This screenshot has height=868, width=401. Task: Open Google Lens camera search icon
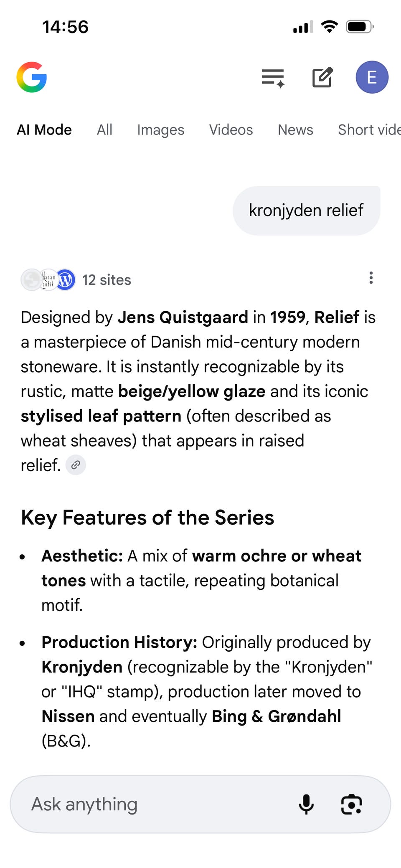pyautogui.click(x=352, y=804)
